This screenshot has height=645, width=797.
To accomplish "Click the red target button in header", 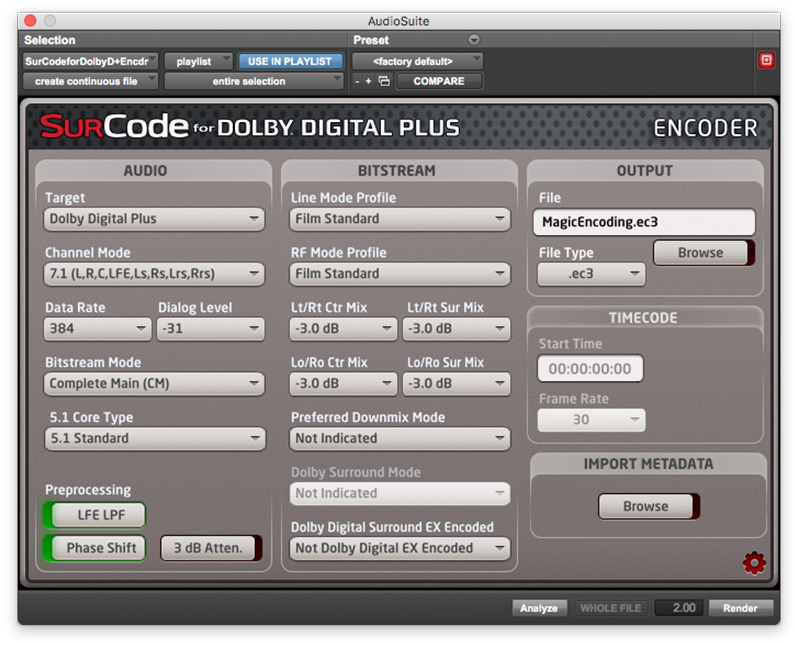I will pos(767,60).
